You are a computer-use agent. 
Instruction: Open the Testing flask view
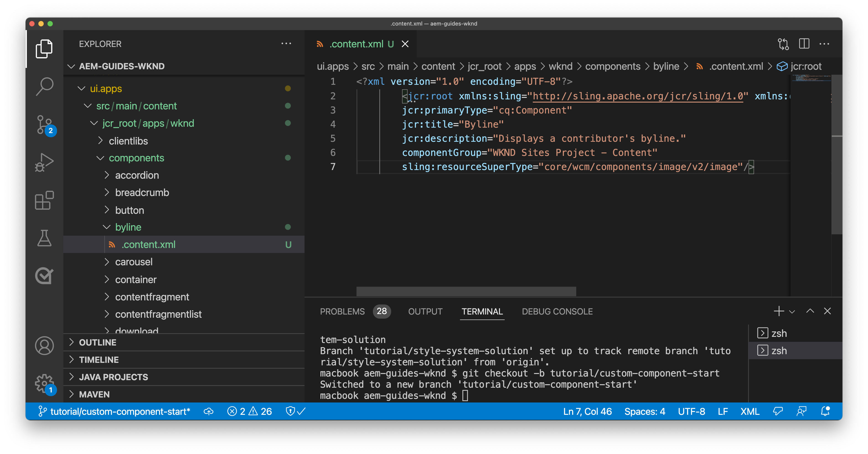click(44, 238)
